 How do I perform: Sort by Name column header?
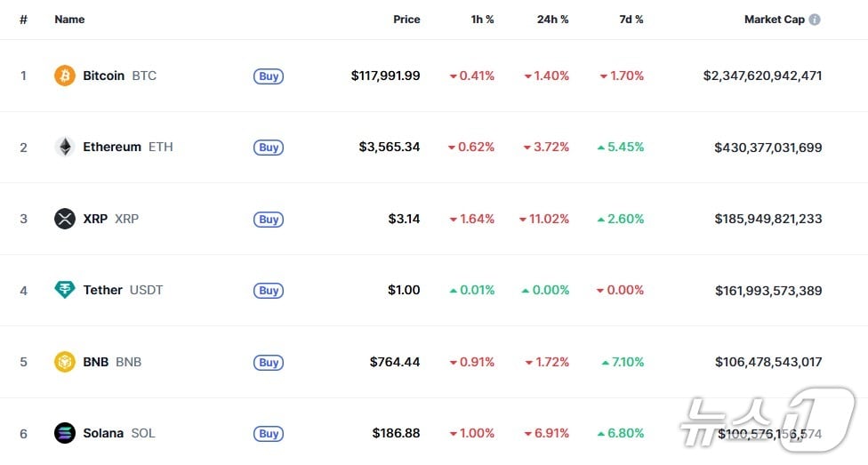tap(68, 20)
